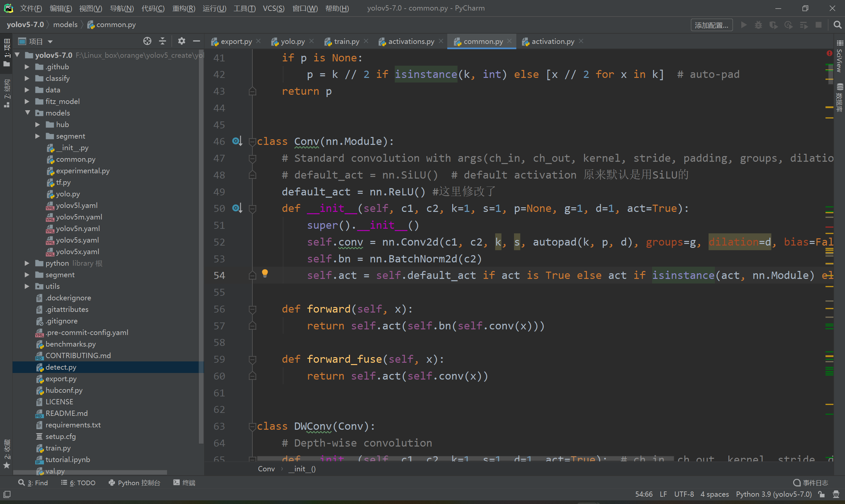This screenshot has width=845, height=504.
Task: Click the red error indicator at top-right of editor
Action: (829, 53)
